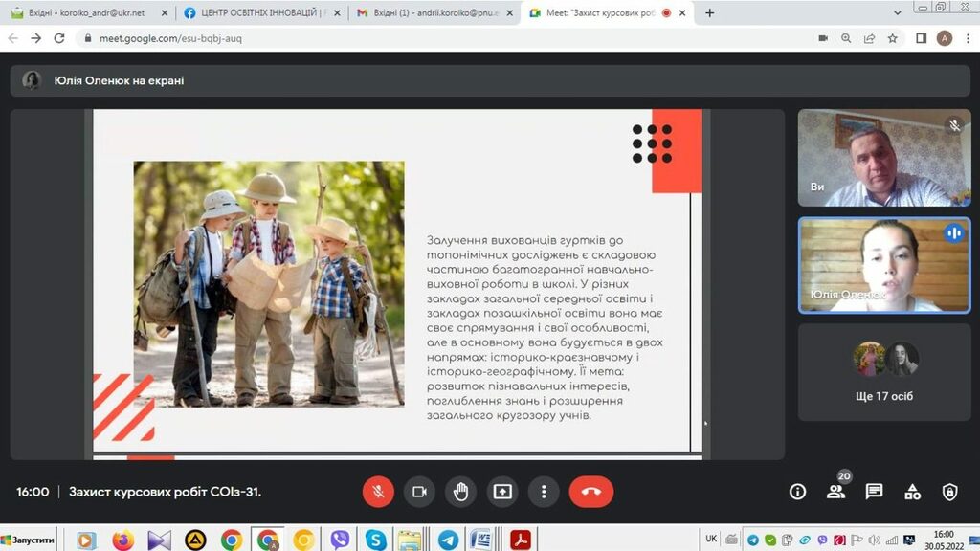Unmute the microphone in Meet
Screen dimensions: 980x551
(378, 492)
